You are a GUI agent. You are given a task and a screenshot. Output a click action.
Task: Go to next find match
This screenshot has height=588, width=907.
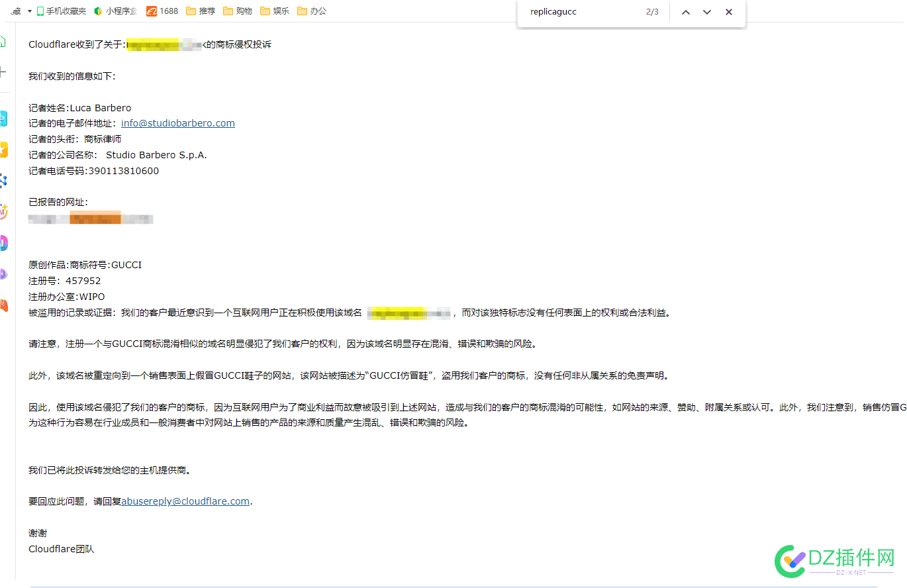(x=707, y=12)
